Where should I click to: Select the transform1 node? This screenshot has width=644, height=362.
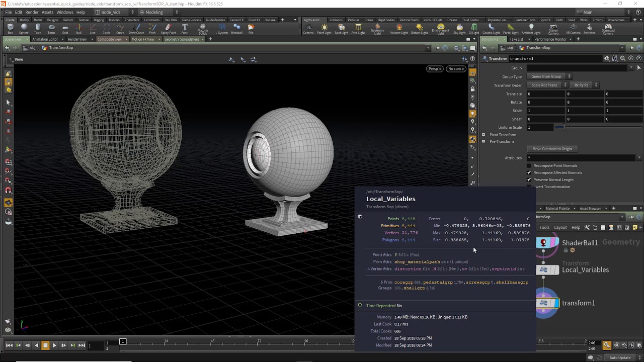(x=547, y=303)
